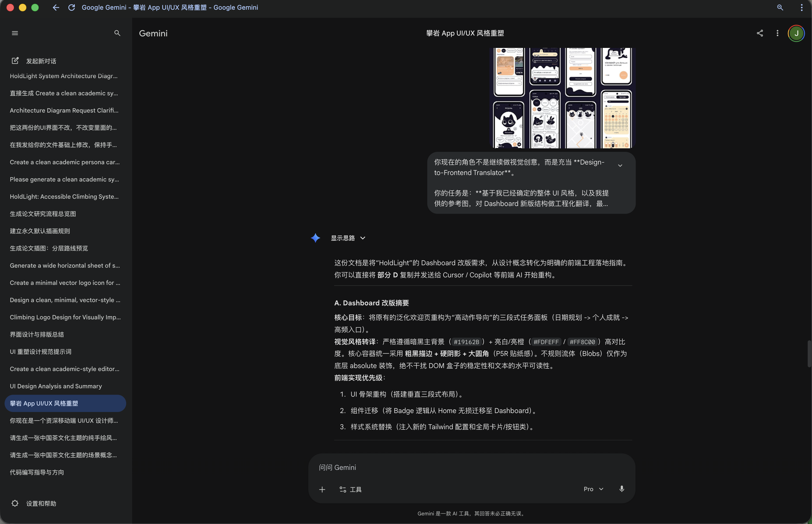Click the disclaimer Gemini 是一款 AI 工具
Viewport: 812px width, 524px height.
[471, 513]
